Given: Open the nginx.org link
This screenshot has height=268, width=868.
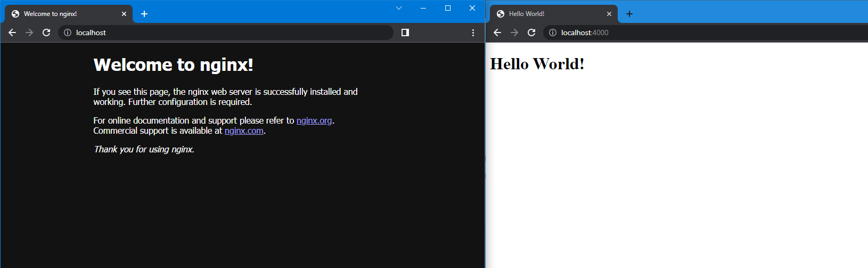Looking at the screenshot, I should [314, 120].
